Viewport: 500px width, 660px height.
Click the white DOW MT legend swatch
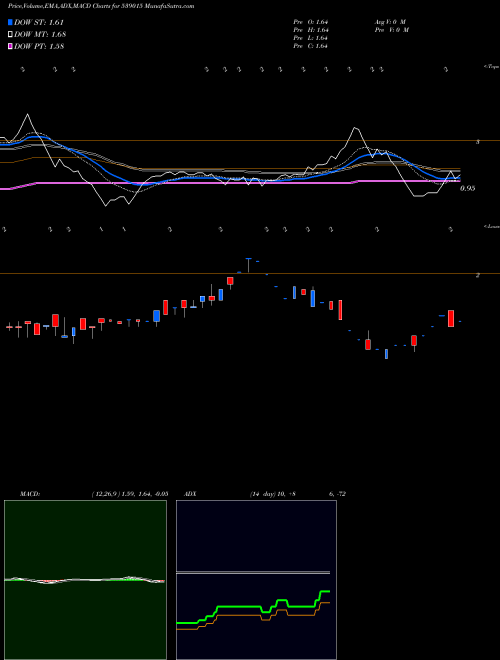click(x=11, y=35)
